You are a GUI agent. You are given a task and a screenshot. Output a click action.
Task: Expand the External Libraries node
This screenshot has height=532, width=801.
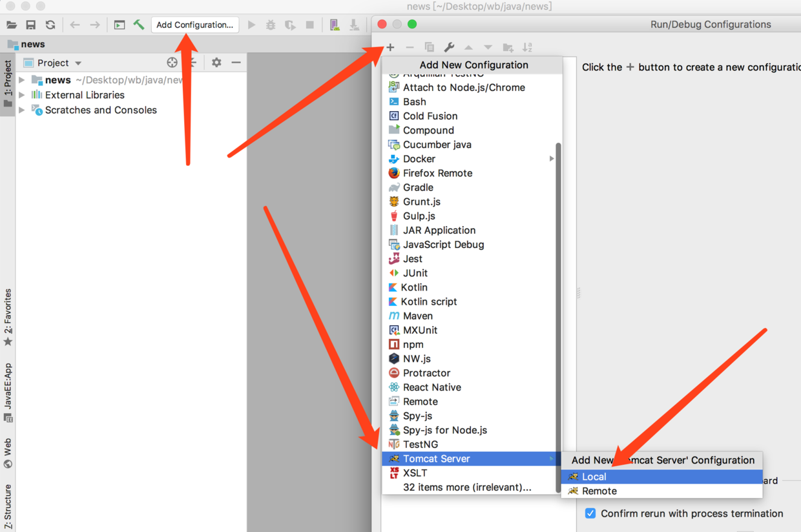tap(22, 95)
